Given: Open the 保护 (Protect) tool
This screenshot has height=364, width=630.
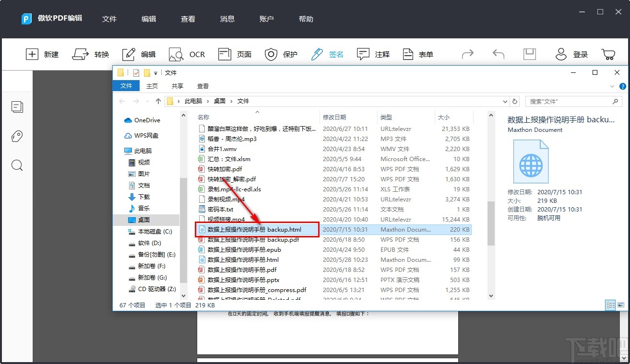Looking at the screenshot, I should [x=281, y=54].
